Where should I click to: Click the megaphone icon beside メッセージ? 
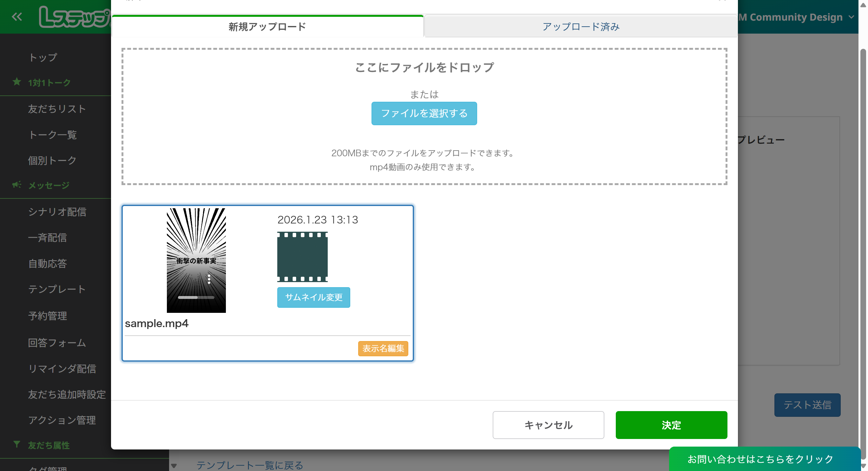pos(16,184)
